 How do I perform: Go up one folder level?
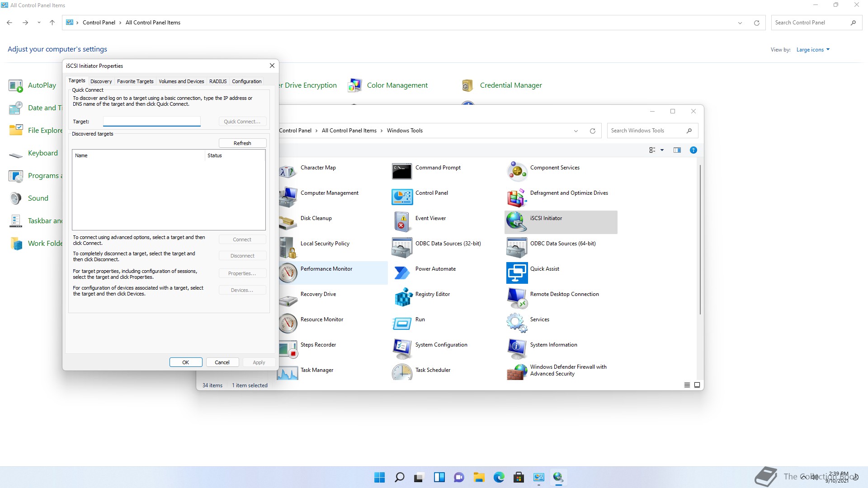click(52, 23)
